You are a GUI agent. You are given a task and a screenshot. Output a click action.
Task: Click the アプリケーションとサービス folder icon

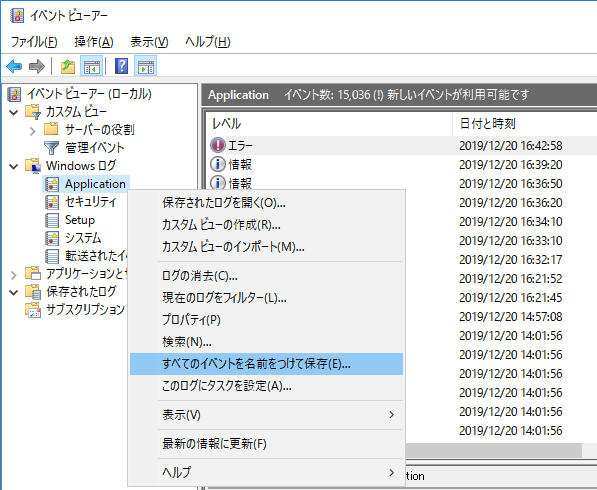point(33,273)
